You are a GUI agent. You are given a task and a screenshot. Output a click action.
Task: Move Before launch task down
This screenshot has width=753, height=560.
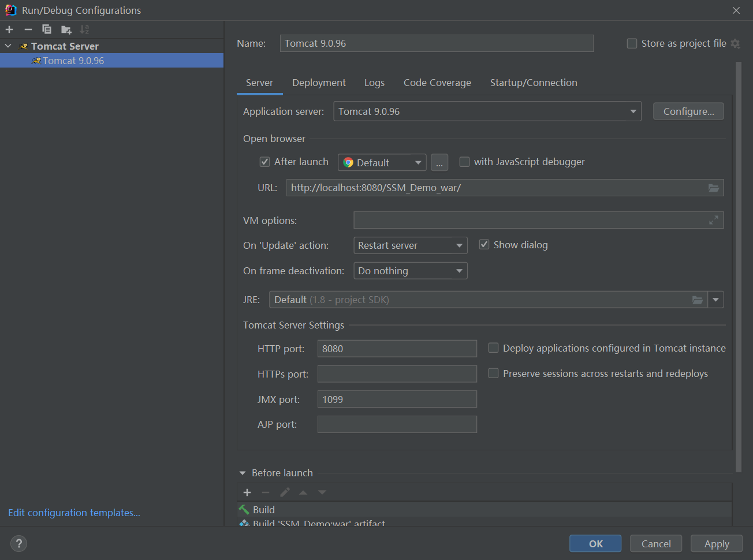pos(322,492)
